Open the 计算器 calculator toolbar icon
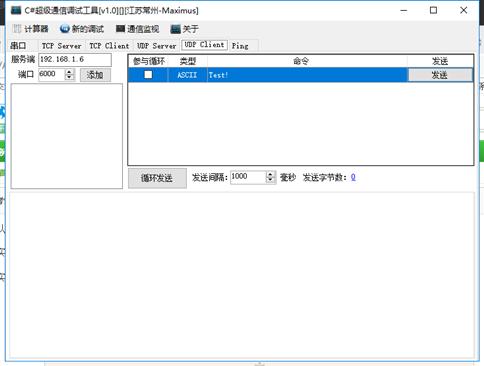Image resolution: width=484 pixels, height=366 pixels. [17, 29]
